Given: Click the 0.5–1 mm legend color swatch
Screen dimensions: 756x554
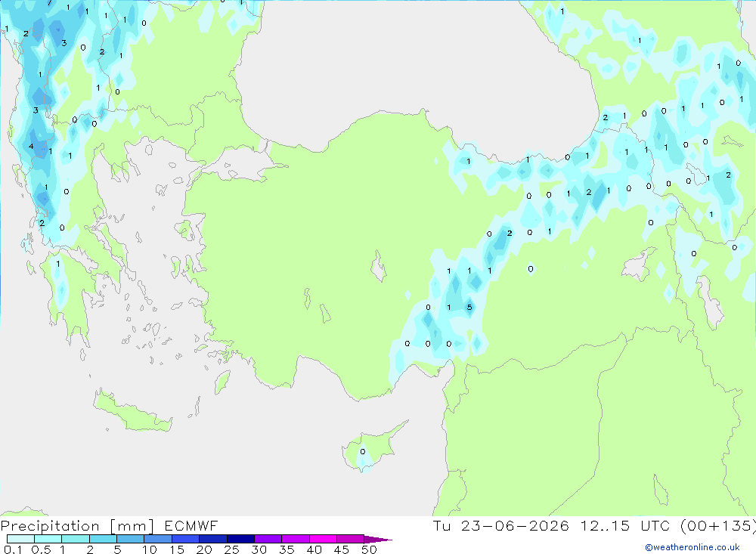Looking at the screenshot, I should [x=48, y=539].
